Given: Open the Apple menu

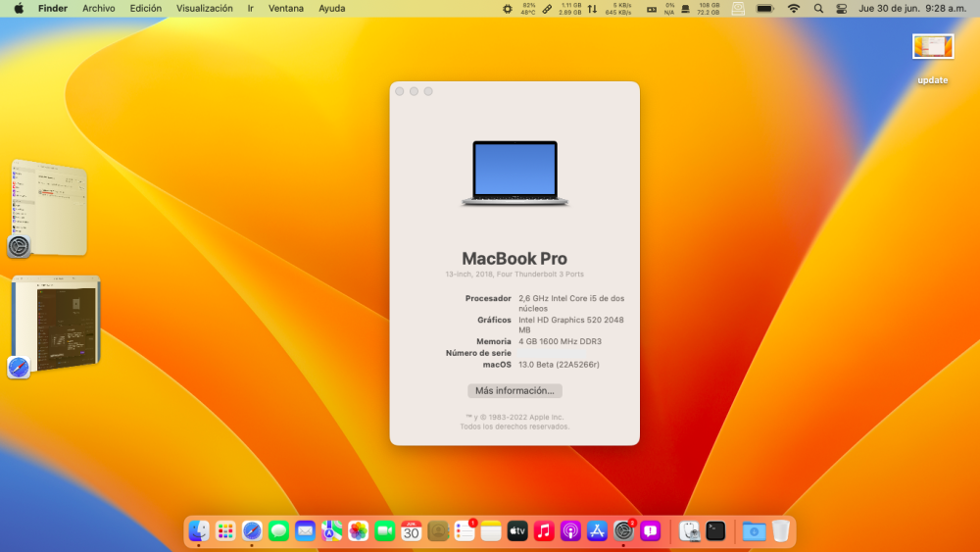Looking at the screenshot, I should tap(19, 9).
